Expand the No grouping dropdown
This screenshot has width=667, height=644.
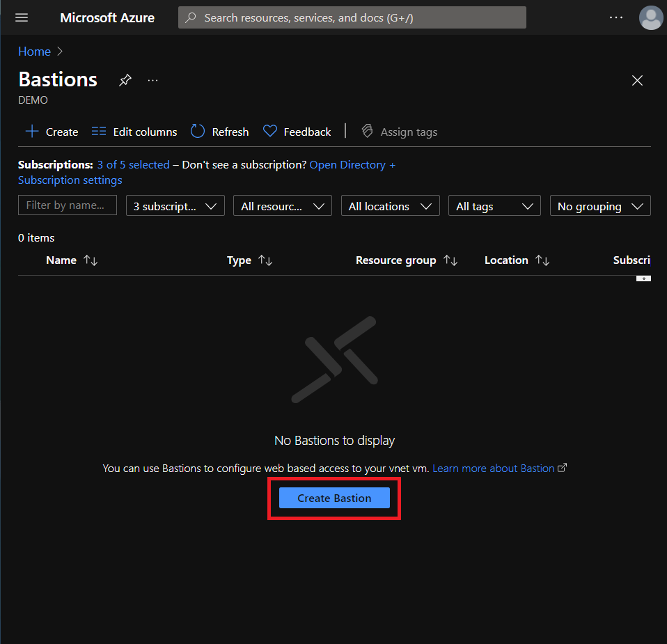600,206
